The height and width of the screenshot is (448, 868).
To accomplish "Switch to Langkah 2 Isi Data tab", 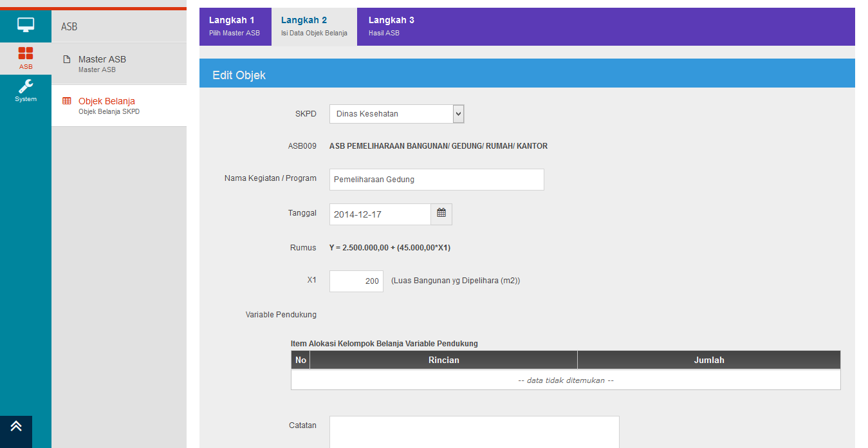I will coord(314,26).
